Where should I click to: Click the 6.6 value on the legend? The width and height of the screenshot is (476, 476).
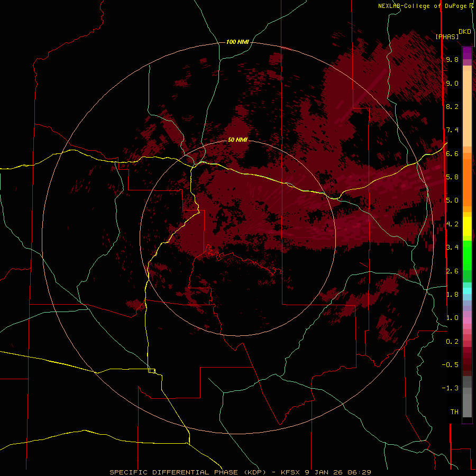pos(452,153)
